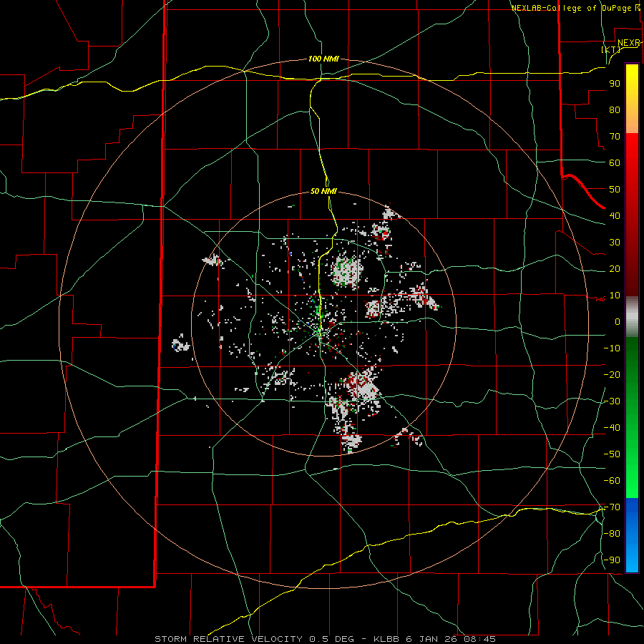Click the 60 value on velocity scale
The width and height of the screenshot is (644, 644).
(615, 163)
